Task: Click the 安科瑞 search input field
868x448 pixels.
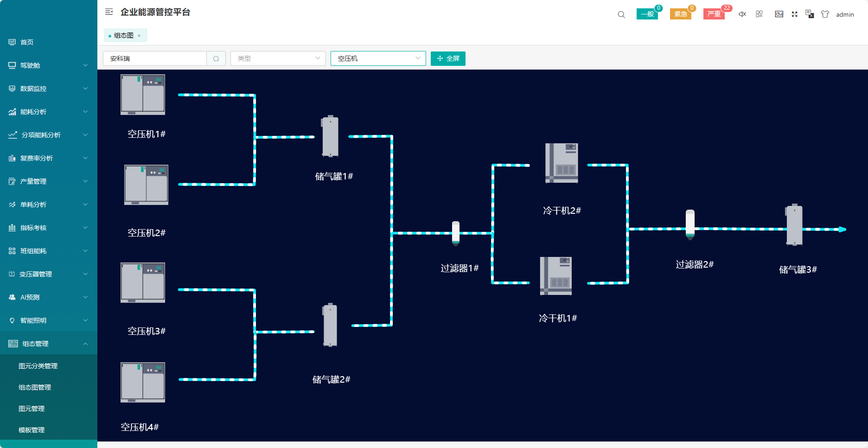Action: pos(155,58)
